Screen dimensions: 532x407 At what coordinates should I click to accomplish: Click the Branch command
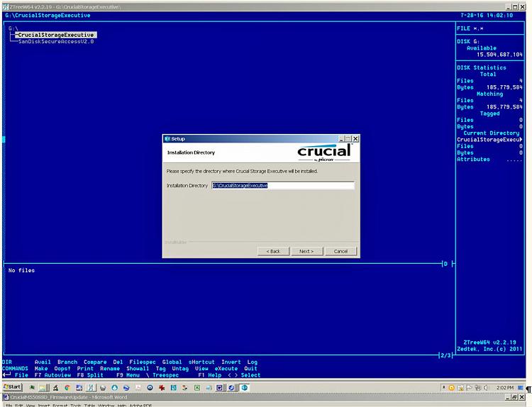tap(67, 362)
